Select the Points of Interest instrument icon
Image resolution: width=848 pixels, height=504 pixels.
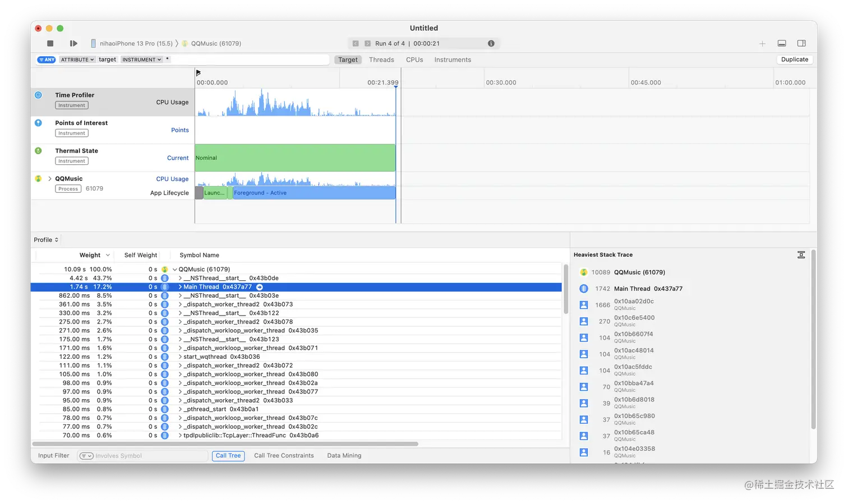[x=38, y=123]
